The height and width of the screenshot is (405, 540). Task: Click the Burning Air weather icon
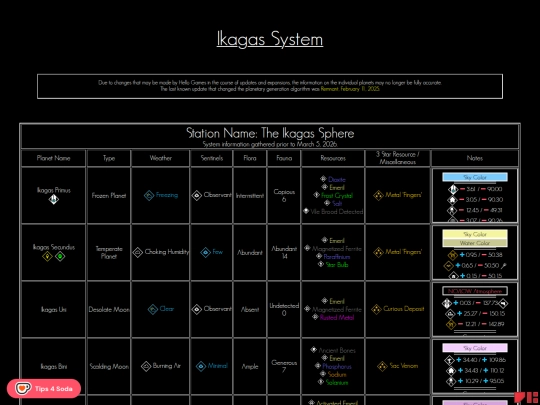point(146,366)
